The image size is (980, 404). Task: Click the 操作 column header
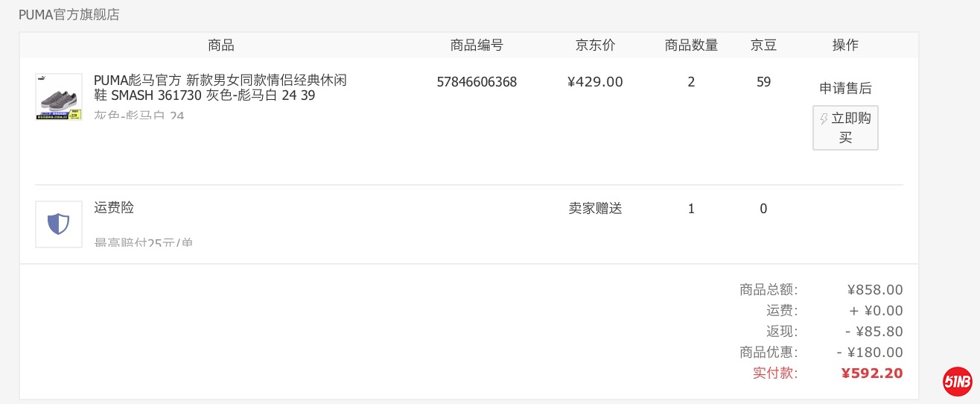(x=845, y=45)
